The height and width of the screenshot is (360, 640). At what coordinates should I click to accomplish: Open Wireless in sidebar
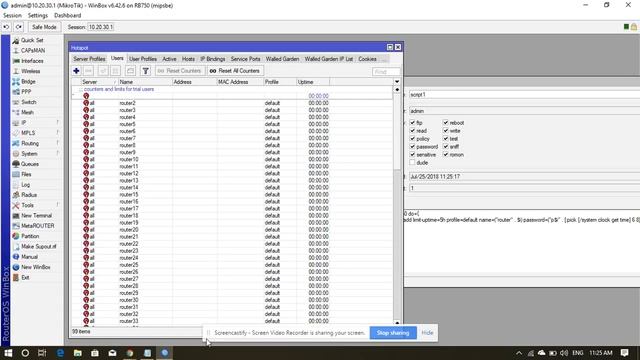pyautogui.click(x=30, y=71)
